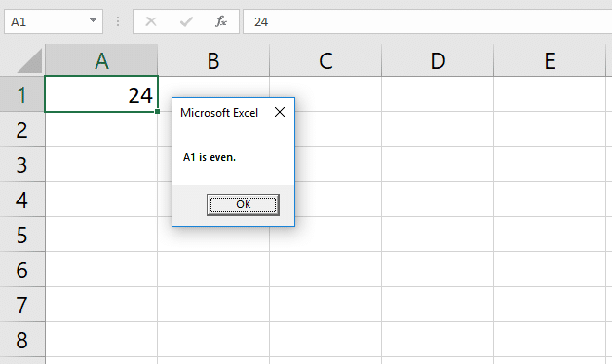The width and height of the screenshot is (612, 364).
Task: Click the fill handle of cell A1
Action: coord(157,112)
